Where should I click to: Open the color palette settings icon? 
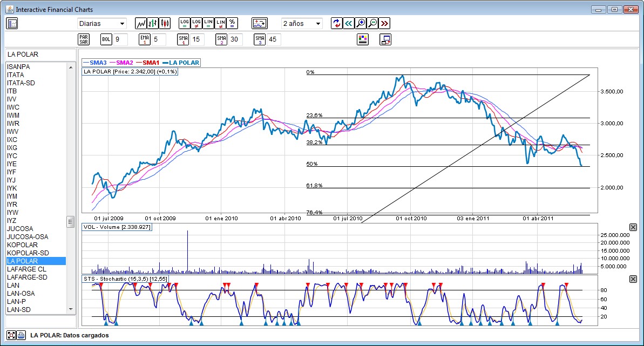(x=363, y=39)
